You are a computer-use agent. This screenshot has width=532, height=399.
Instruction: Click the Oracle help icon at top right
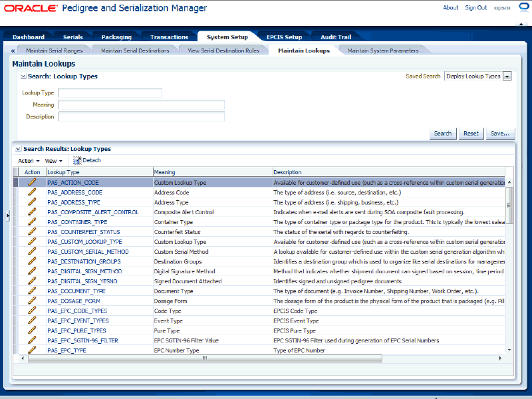point(524,7)
